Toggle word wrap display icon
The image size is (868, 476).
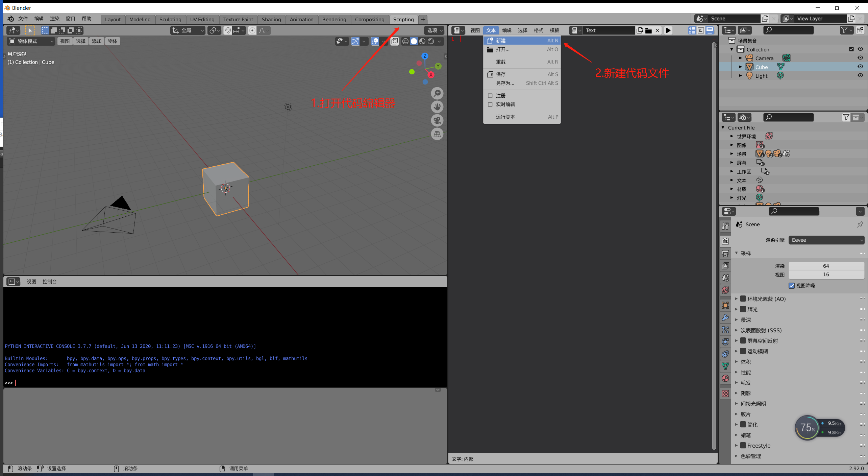click(701, 30)
